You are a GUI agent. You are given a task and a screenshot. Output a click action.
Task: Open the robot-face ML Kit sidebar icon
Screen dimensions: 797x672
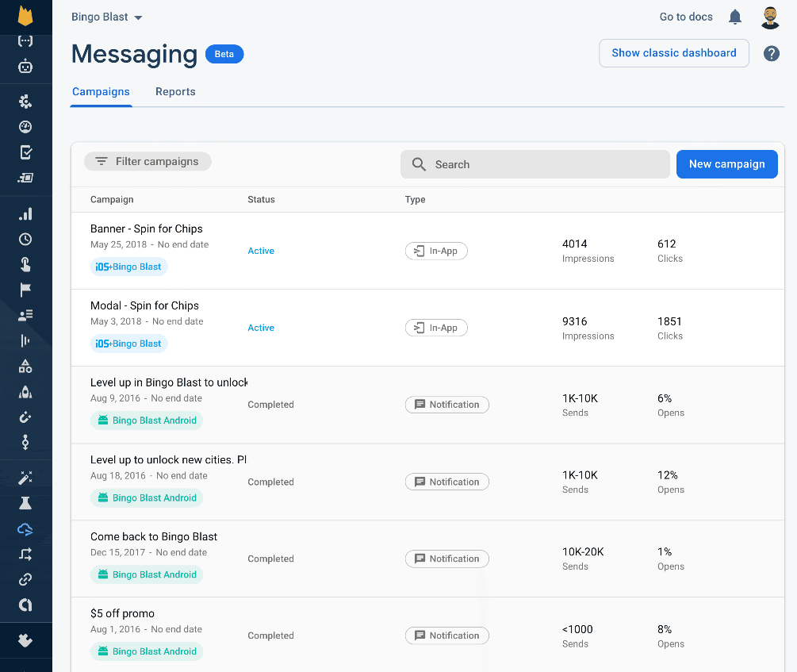25,67
